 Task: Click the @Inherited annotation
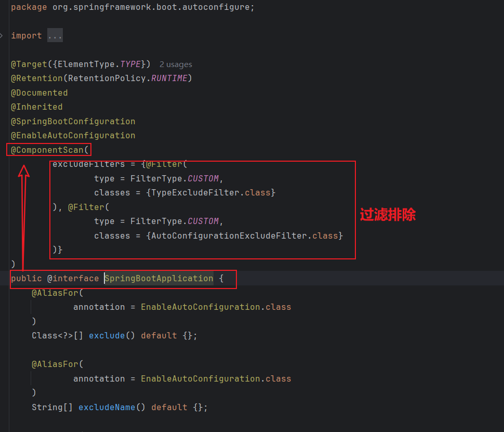point(36,107)
